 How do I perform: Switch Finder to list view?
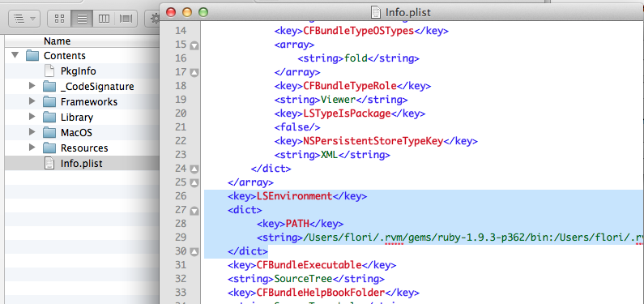tap(82, 19)
